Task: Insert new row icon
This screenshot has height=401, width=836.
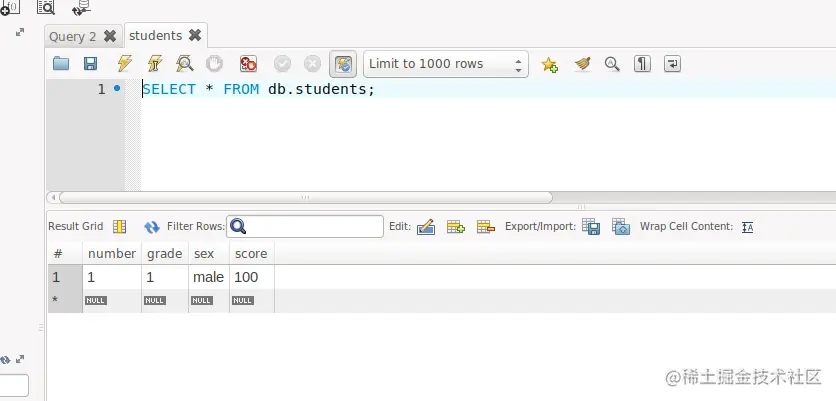Action: [456, 227]
